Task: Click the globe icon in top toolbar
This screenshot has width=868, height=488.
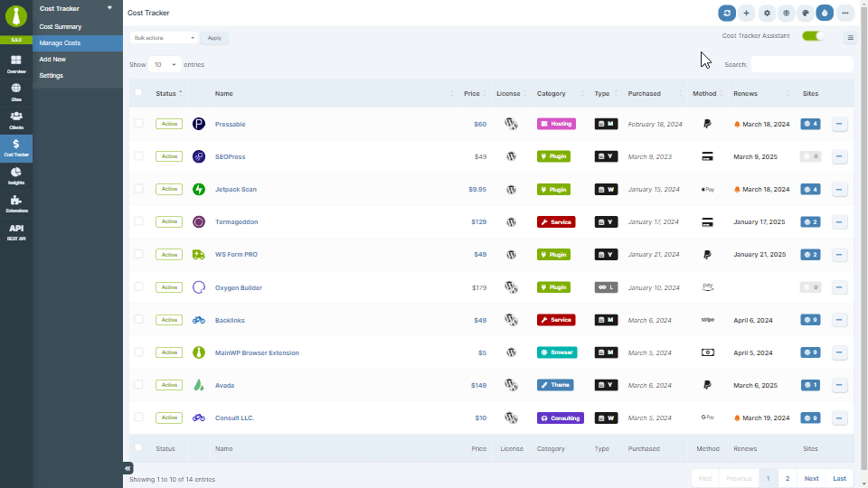Action: tap(786, 13)
